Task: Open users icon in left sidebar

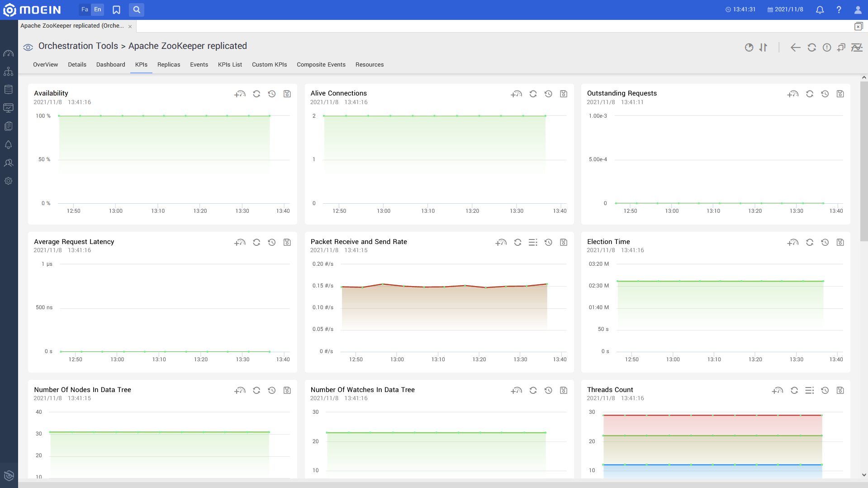Action: coord(9,163)
